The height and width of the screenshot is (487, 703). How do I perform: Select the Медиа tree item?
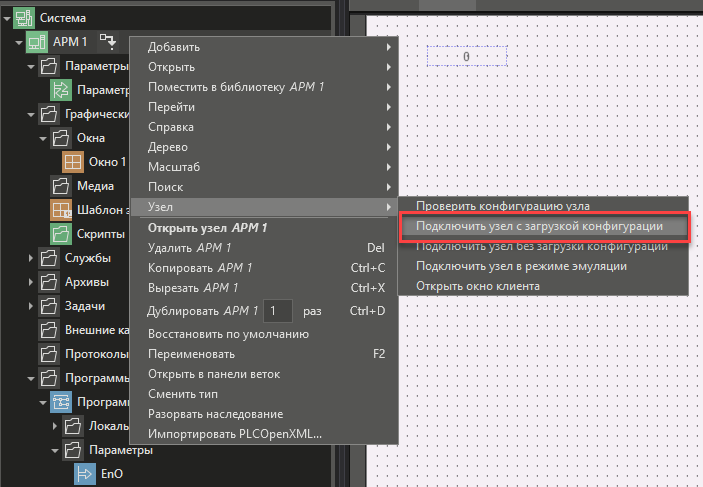click(95, 186)
